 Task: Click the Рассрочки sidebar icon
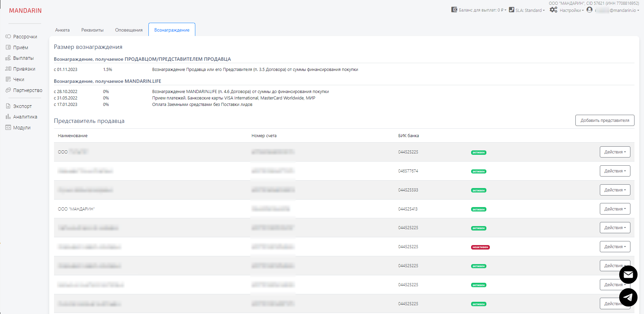coord(8,37)
